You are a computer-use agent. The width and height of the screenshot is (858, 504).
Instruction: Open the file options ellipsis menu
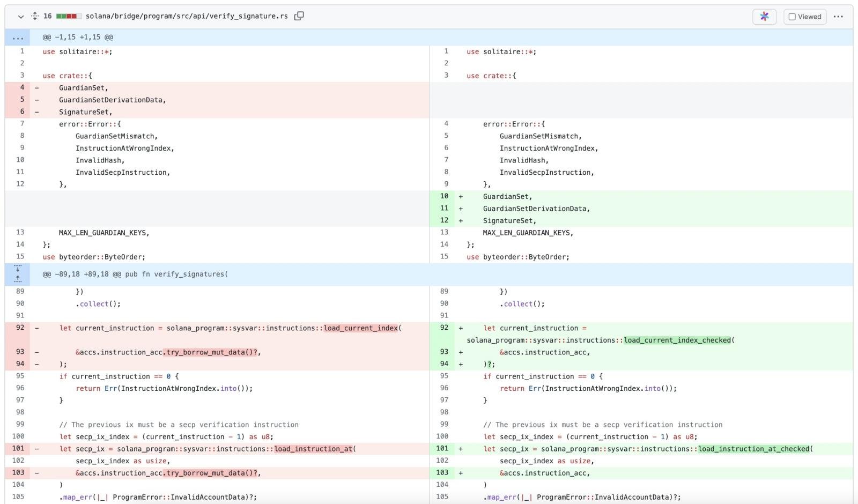(838, 17)
